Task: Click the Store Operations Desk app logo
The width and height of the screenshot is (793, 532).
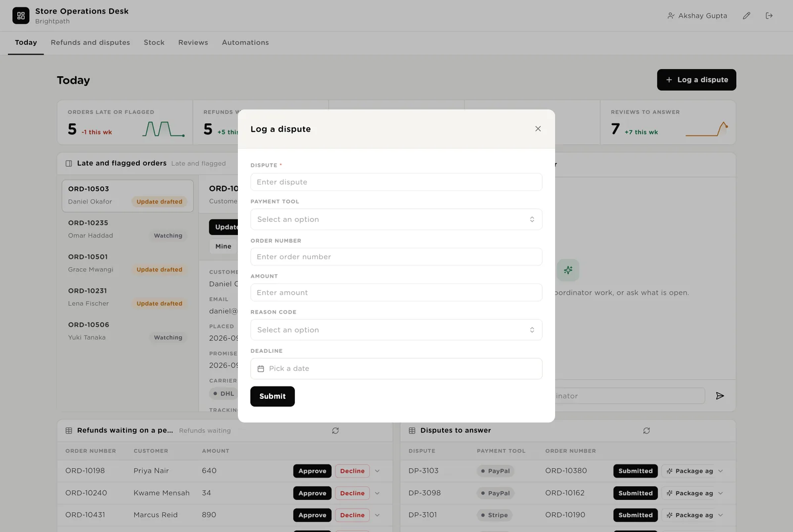Action: coord(21,16)
